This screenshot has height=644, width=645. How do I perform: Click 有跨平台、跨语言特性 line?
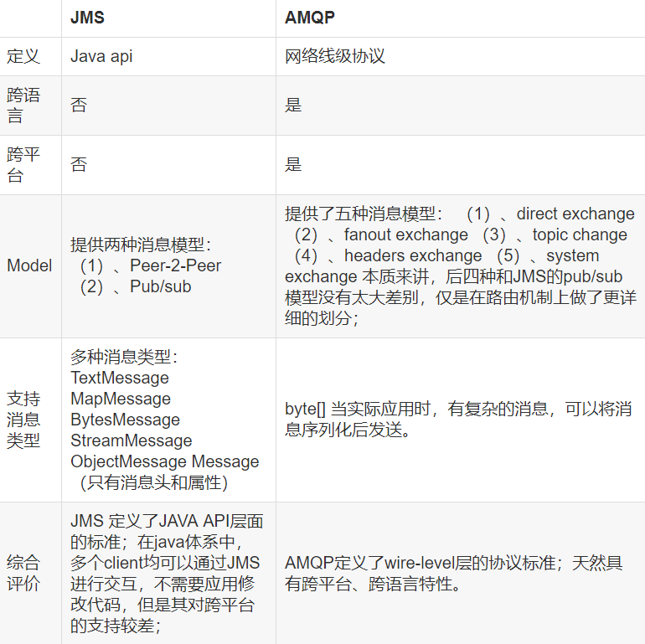(x=373, y=584)
